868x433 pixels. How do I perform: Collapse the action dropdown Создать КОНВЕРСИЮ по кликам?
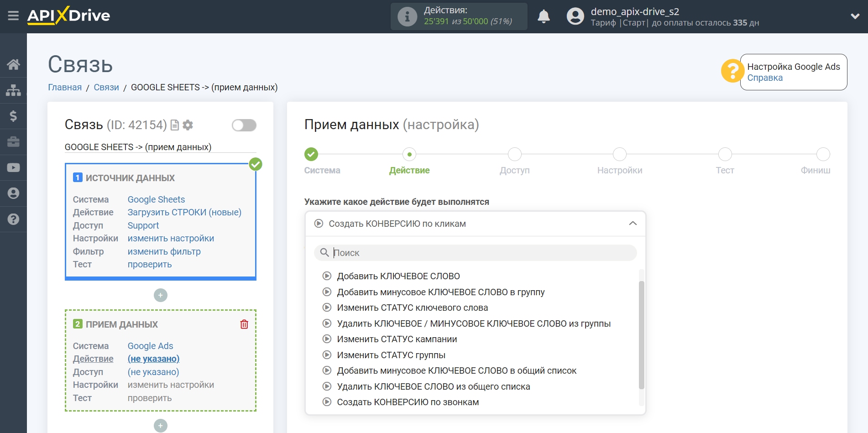tap(475, 224)
